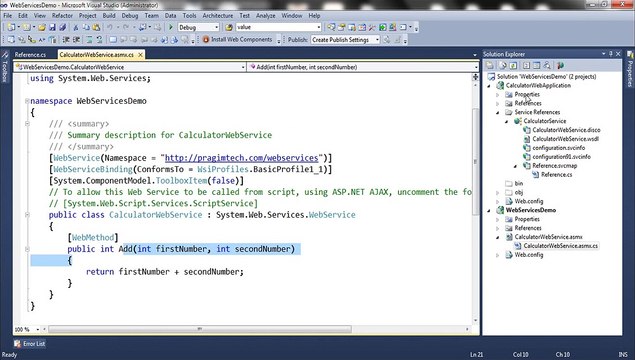
Task: Collapse the CalculatorWebApplication project node
Action: pos(489,85)
